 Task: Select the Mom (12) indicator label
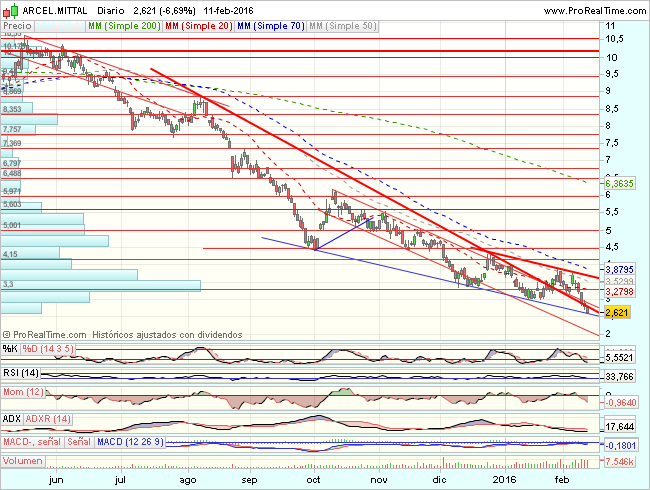click(x=23, y=392)
